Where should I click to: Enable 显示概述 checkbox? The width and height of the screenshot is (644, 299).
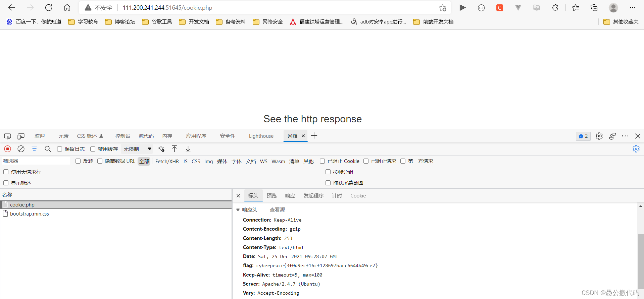(6, 183)
